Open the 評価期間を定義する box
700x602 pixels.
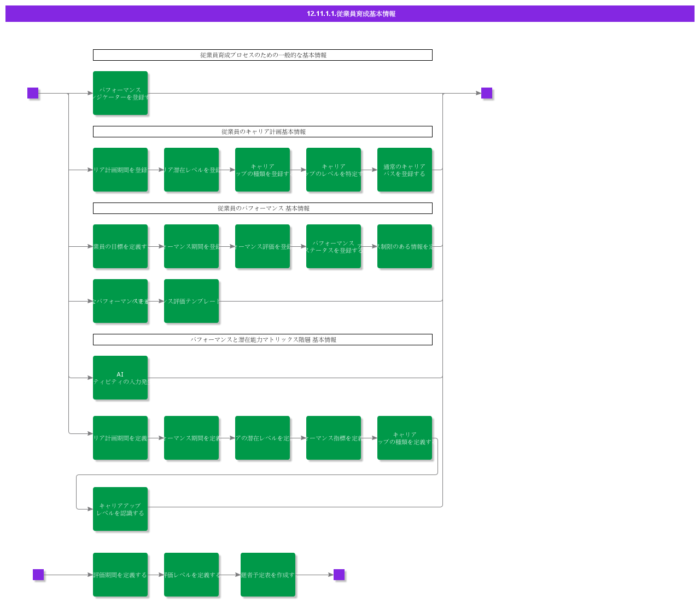tap(120, 575)
